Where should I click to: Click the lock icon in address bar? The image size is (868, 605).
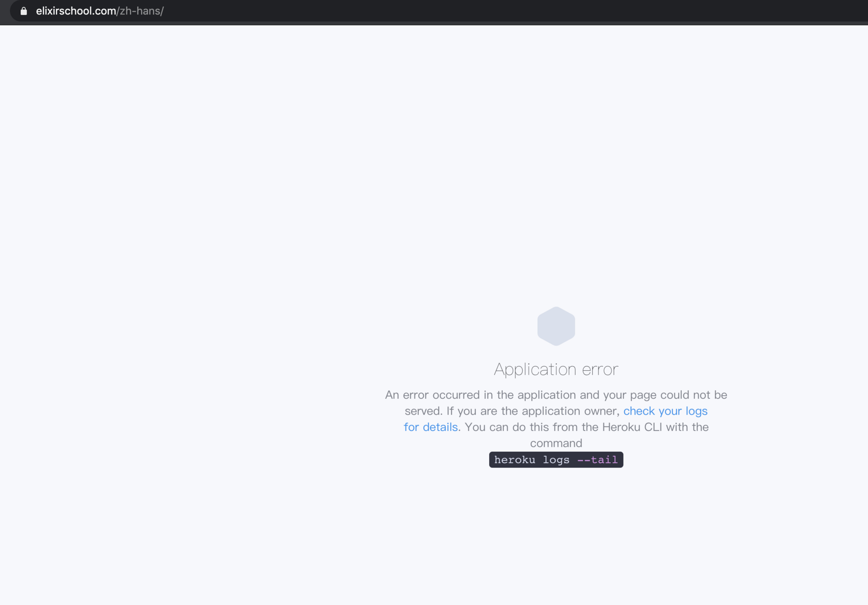click(24, 11)
